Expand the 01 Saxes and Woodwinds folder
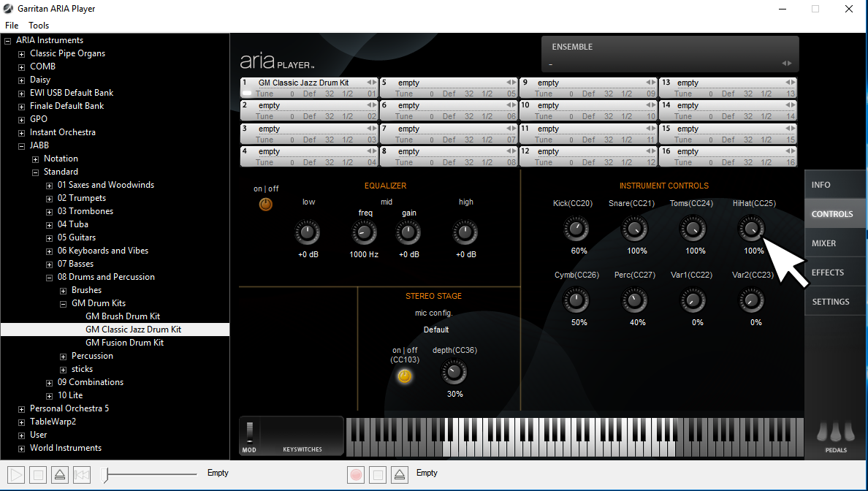This screenshot has width=868, height=491. [50, 185]
